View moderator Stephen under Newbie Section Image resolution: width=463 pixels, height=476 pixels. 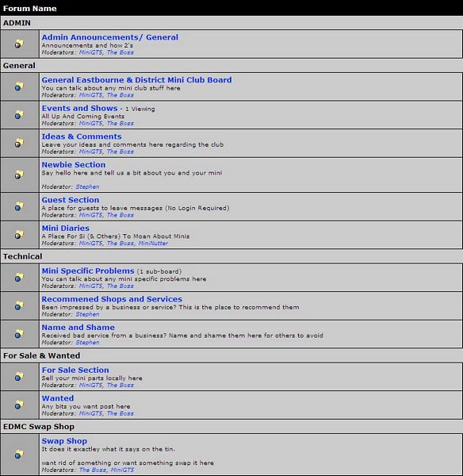click(x=87, y=186)
